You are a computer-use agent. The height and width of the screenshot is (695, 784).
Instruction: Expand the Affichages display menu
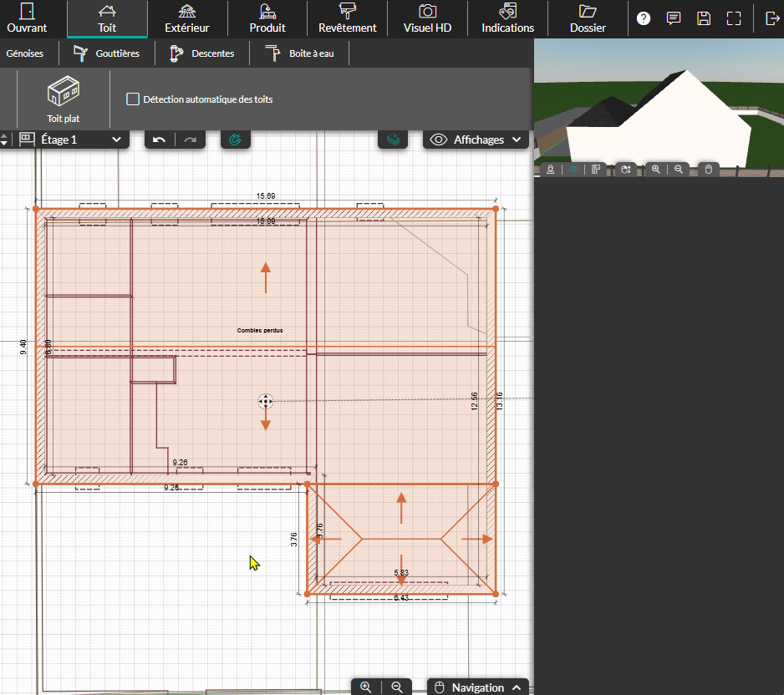[476, 140]
